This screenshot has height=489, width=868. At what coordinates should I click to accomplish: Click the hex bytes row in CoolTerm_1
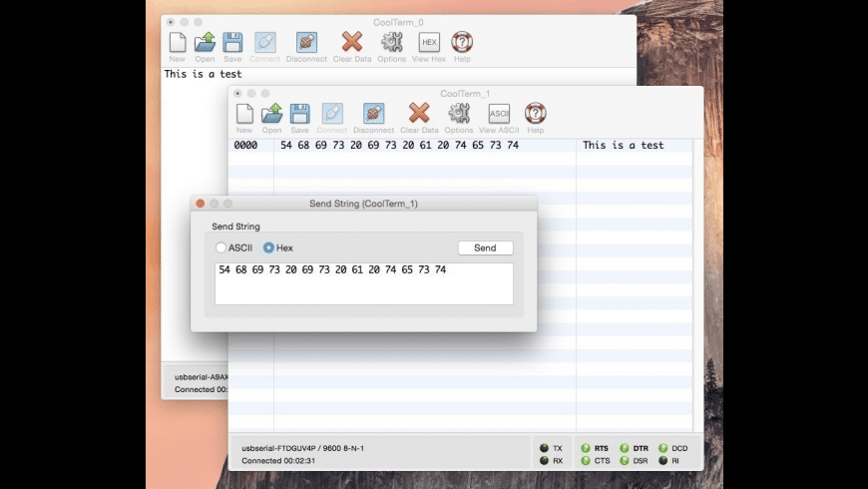coord(399,145)
